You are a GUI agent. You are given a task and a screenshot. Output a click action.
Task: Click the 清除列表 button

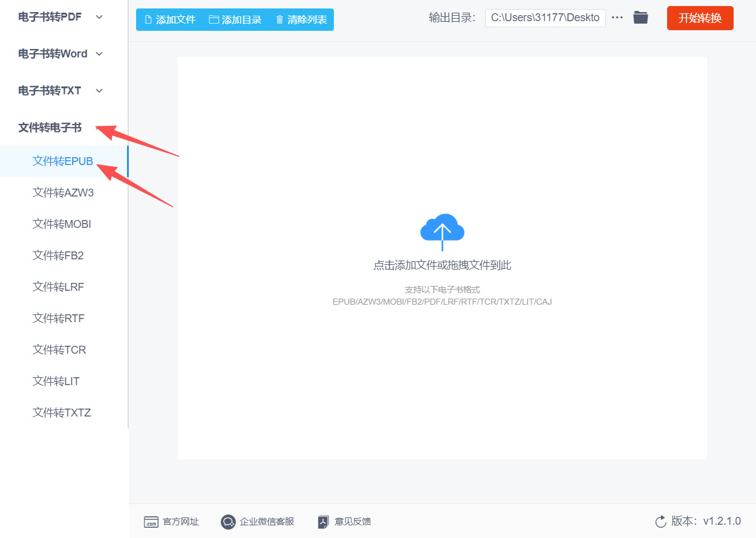[x=301, y=19]
